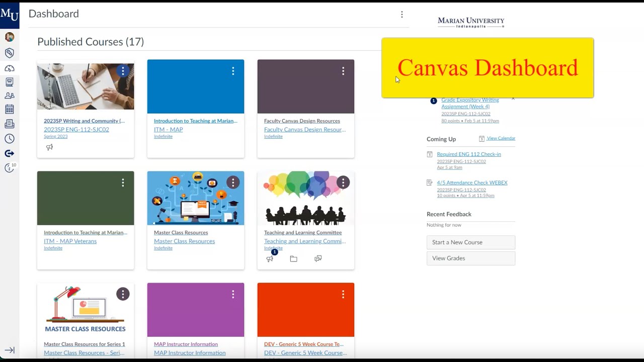Viewport: 644px width, 362px height.
Task: Click the calendar icon beside View Calendar
Action: [481, 139]
